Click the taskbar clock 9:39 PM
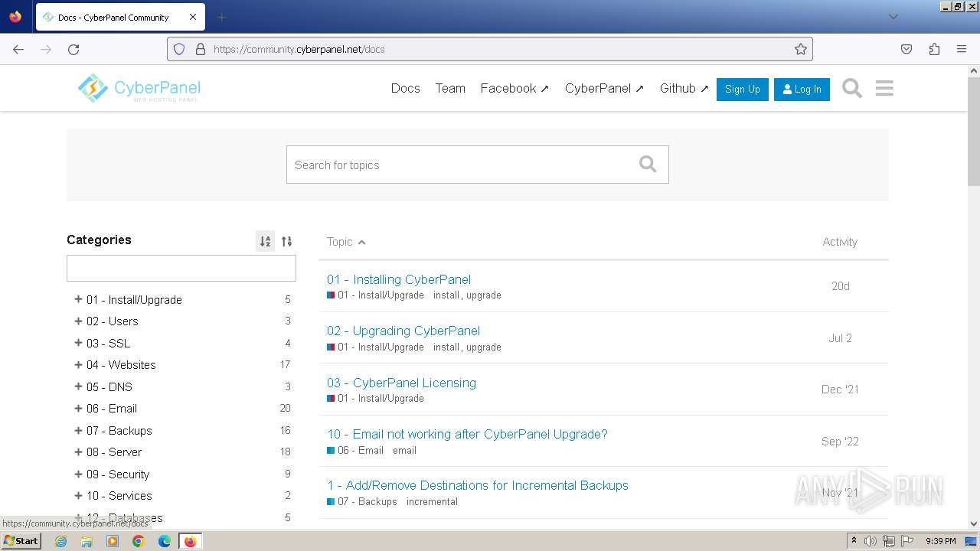The width and height of the screenshot is (980, 551). 940,541
